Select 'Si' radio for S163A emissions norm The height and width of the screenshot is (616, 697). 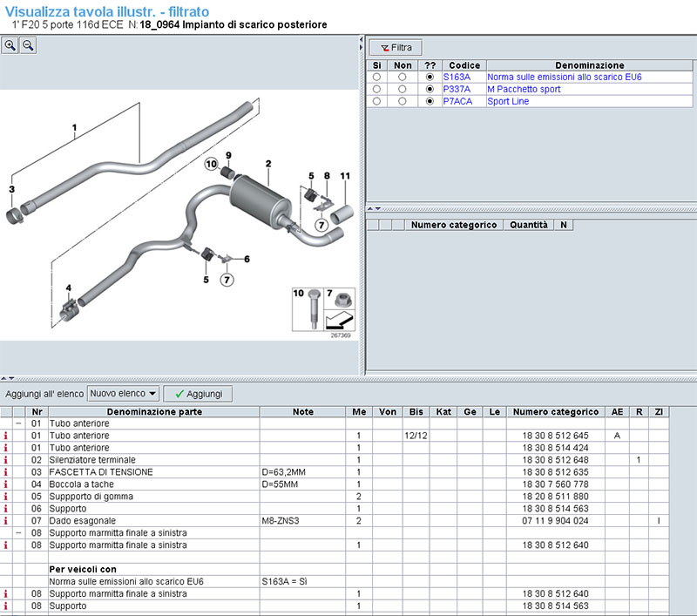coord(376,78)
